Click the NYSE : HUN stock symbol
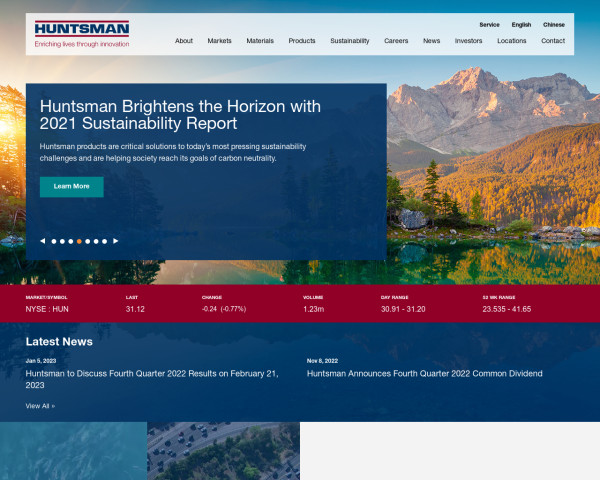 47,309
